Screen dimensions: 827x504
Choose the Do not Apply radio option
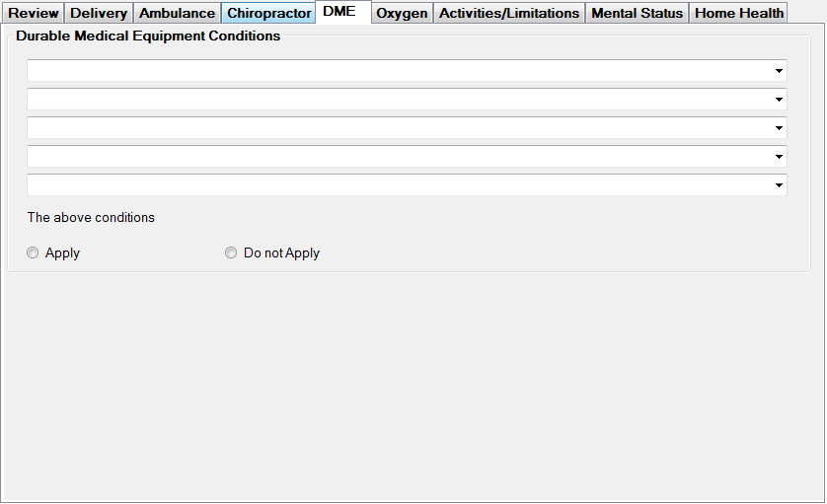click(232, 253)
